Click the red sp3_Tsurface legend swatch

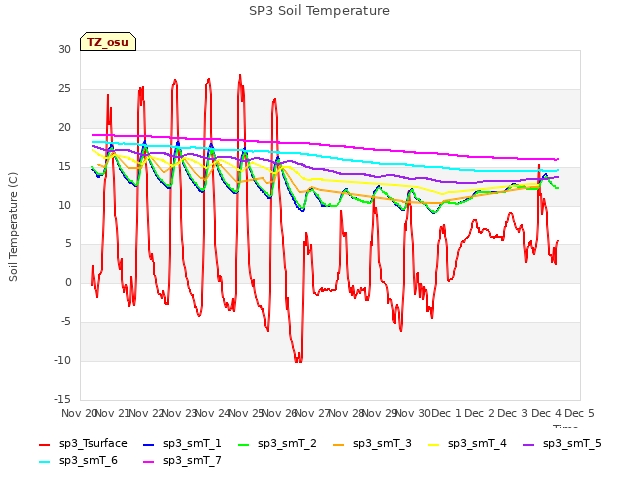point(44,444)
